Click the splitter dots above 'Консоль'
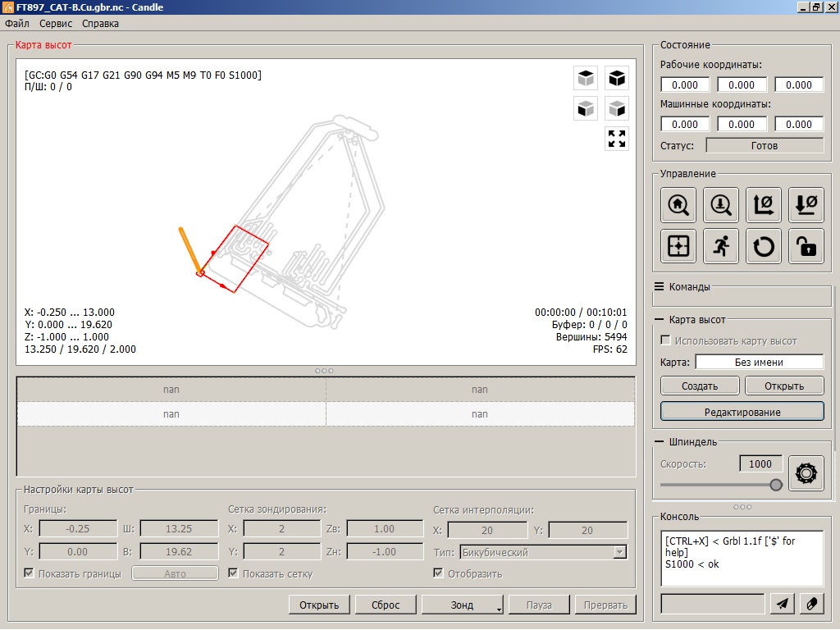This screenshot has width=840, height=630. pyautogui.click(x=742, y=507)
